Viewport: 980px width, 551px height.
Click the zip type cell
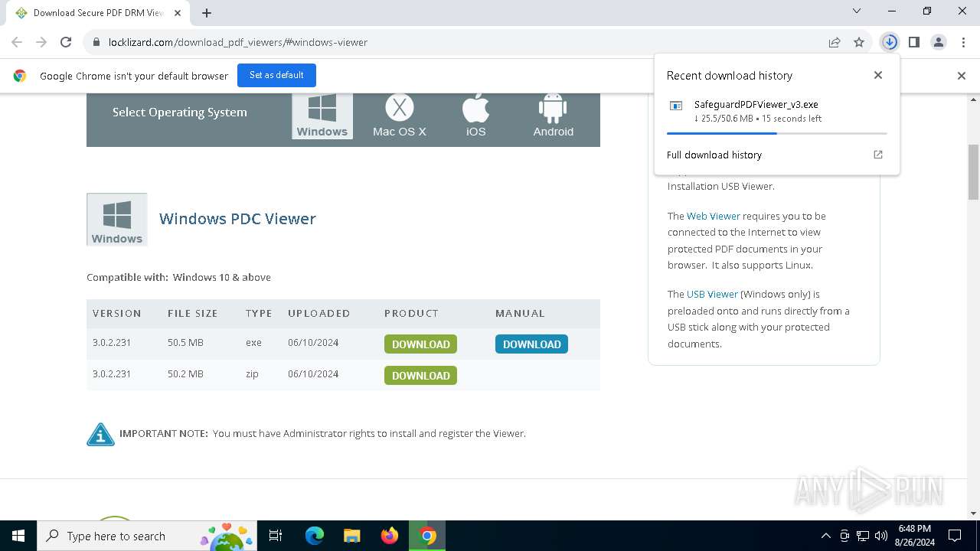point(252,374)
